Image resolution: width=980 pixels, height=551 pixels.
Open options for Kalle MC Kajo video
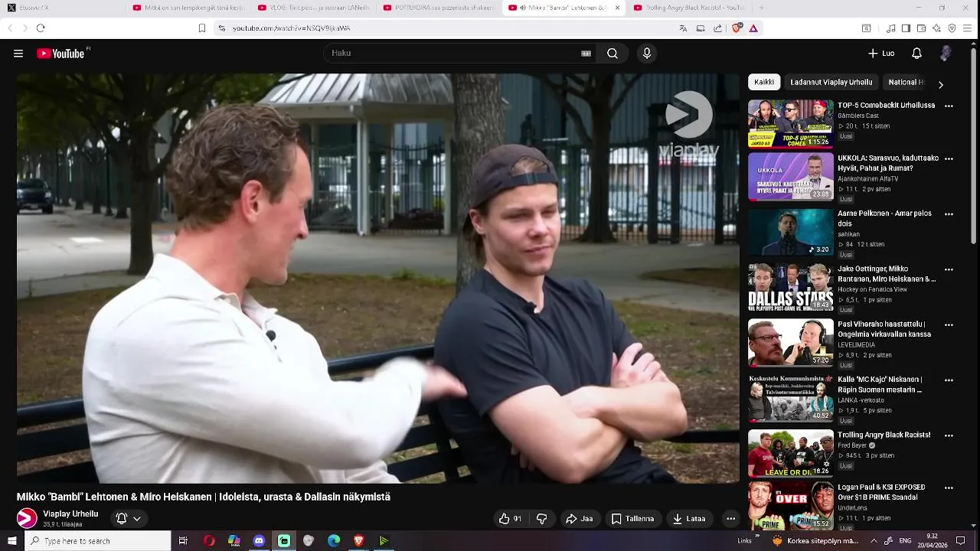pyautogui.click(x=949, y=380)
